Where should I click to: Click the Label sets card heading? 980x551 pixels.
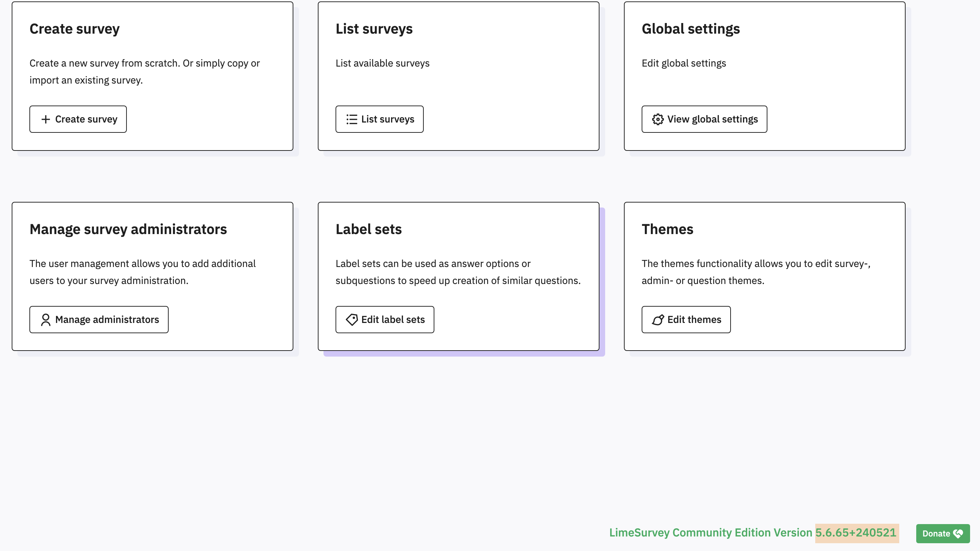click(x=368, y=229)
